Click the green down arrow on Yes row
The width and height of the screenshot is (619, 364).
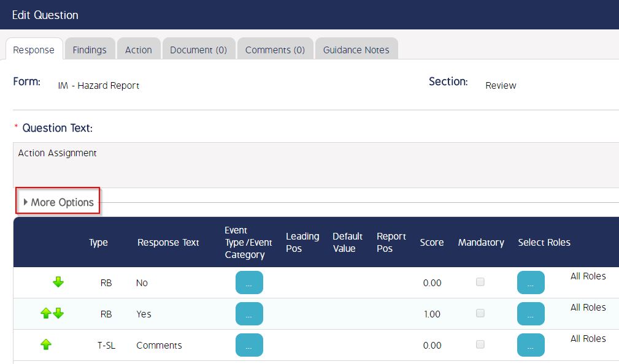58,313
